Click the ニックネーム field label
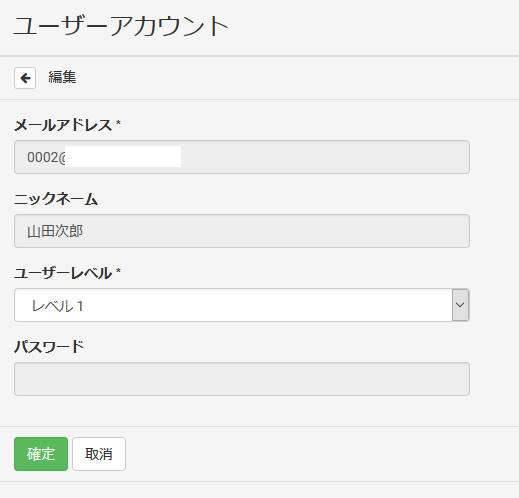Screen dimensions: 519x498 click(x=56, y=199)
